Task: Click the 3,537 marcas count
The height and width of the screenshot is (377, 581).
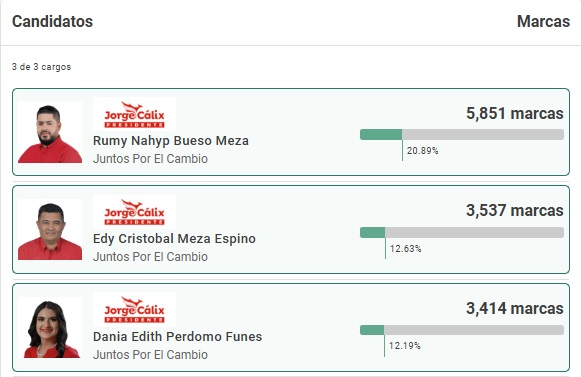Action: pyautogui.click(x=515, y=211)
